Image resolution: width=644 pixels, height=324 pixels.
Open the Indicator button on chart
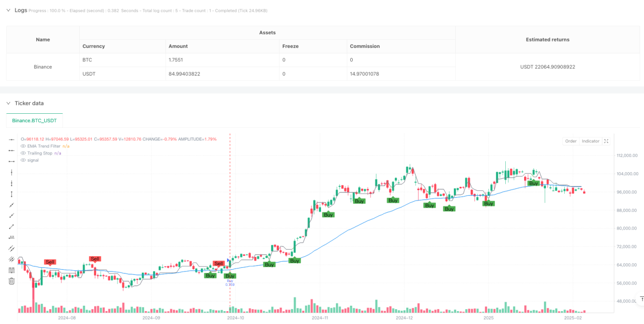pyautogui.click(x=590, y=141)
